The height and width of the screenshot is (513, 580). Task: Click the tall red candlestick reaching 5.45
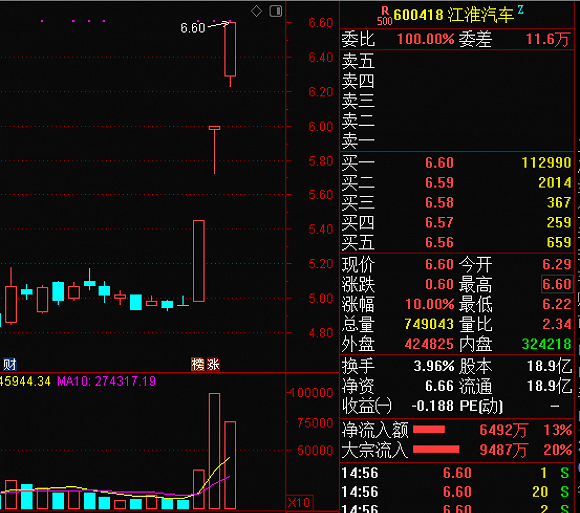click(x=199, y=261)
